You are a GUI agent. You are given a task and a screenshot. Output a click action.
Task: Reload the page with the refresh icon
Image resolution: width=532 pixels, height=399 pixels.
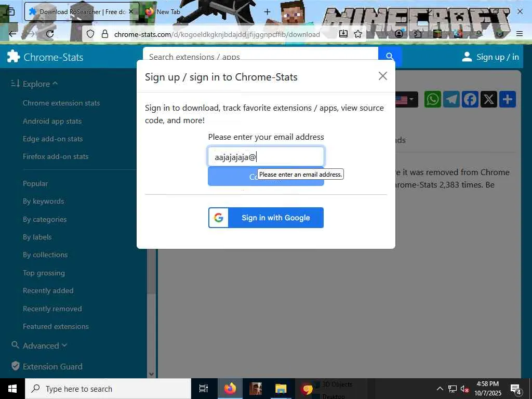coord(50,34)
